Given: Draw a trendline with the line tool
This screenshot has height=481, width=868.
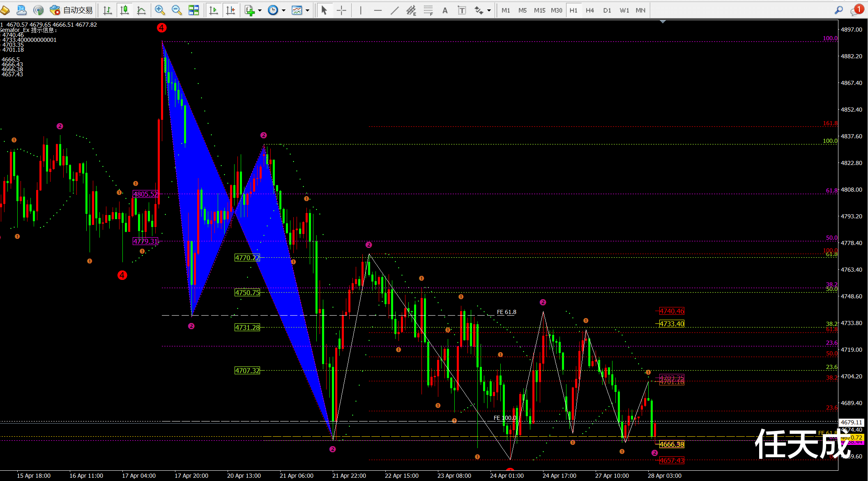Looking at the screenshot, I should point(394,10).
